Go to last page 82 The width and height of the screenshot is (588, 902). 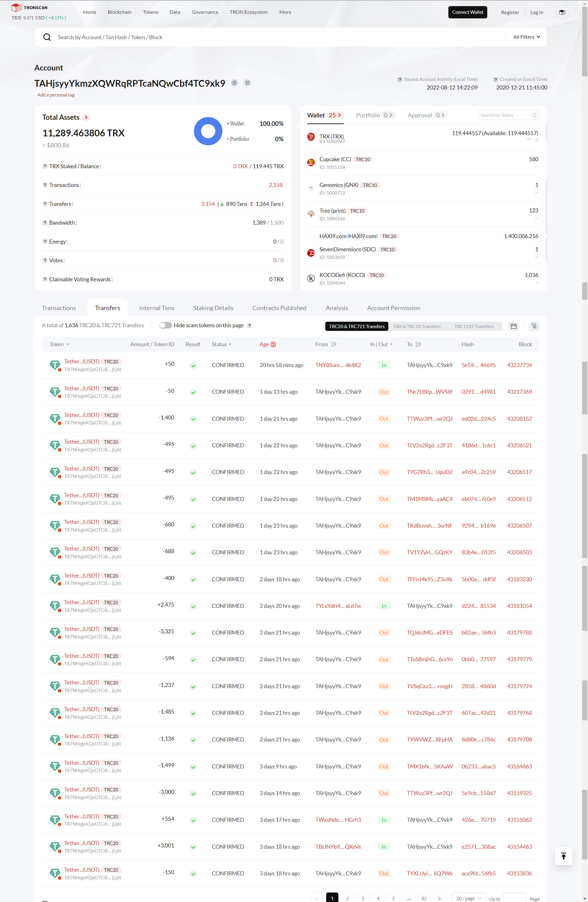424,898
